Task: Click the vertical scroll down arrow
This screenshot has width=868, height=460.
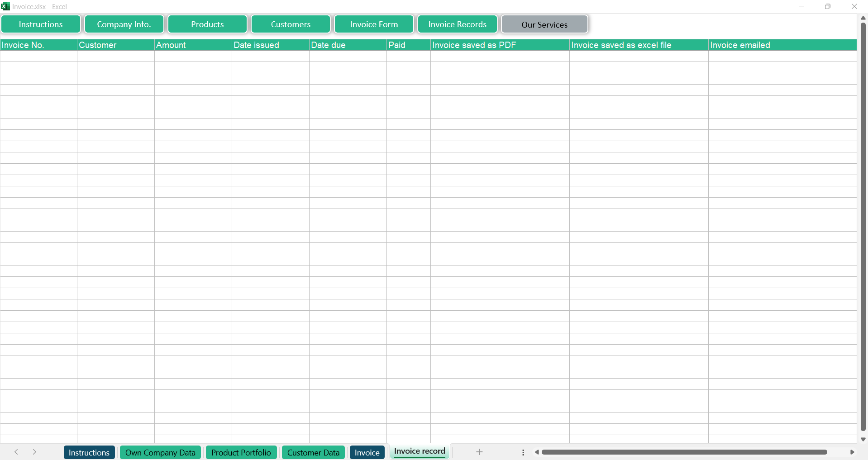Action: (863, 439)
